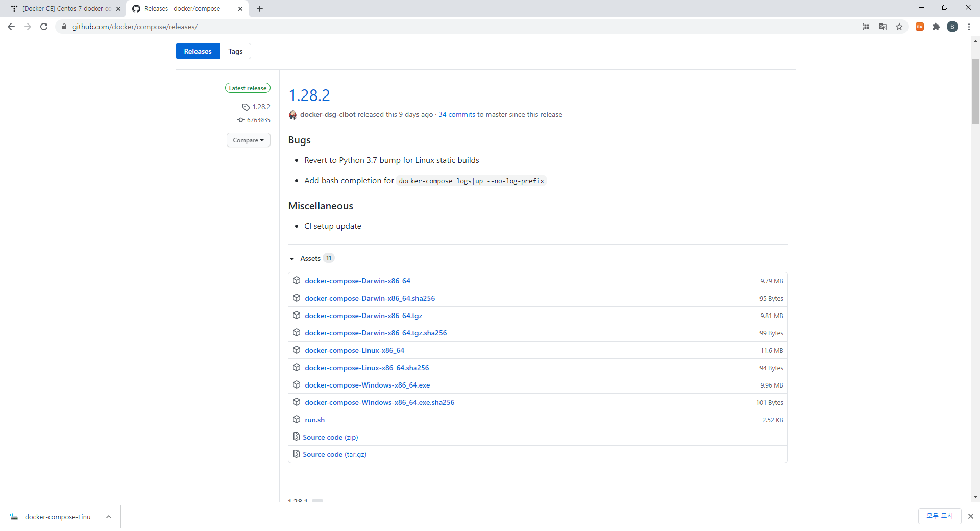This screenshot has width=980, height=531.
Task: Close the Releases docker/compose tab
Action: pyautogui.click(x=240, y=9)
